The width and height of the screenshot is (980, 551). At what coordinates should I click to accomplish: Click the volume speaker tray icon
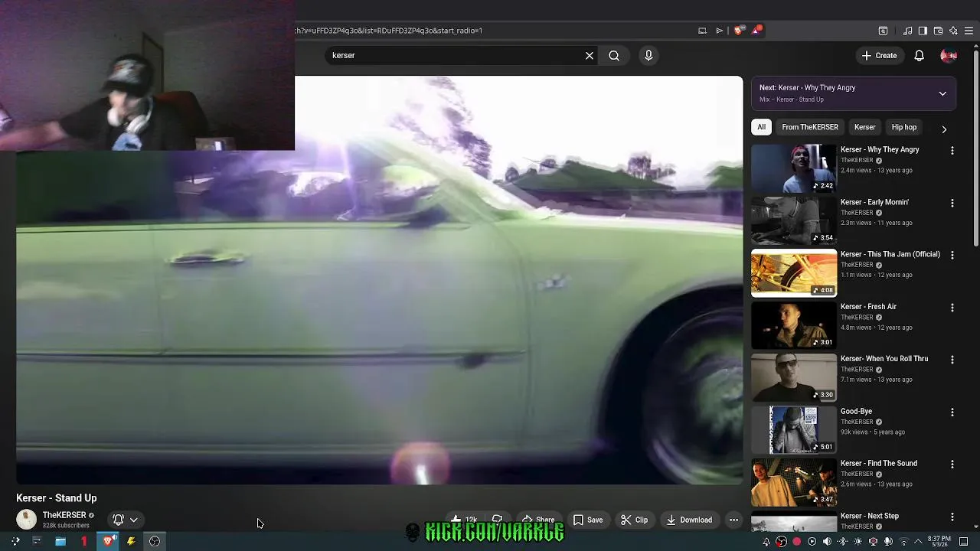coord(827,541)
